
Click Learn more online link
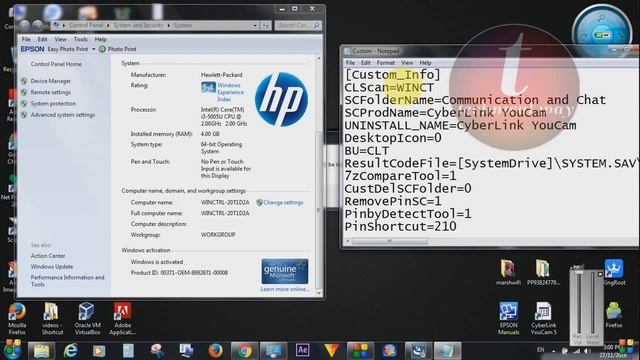click(284, 289)
